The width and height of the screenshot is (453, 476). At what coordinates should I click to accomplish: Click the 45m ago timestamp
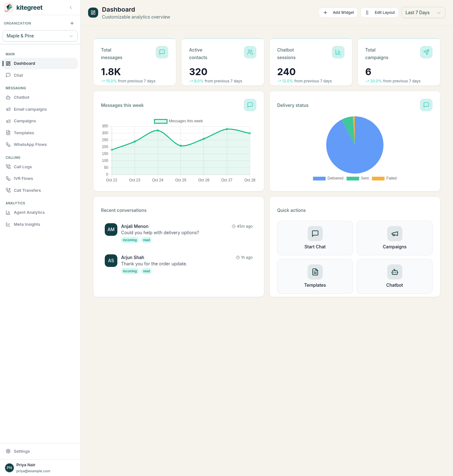click(242, 226)
